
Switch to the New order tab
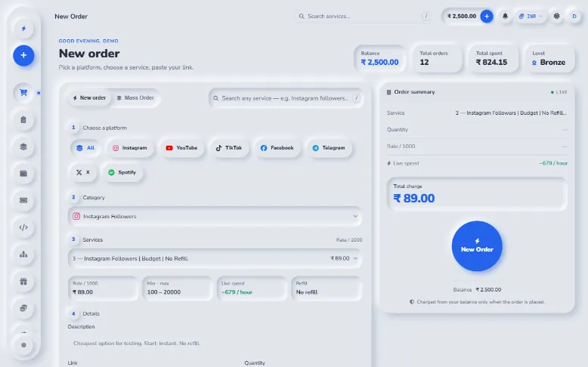pos(89,98)
